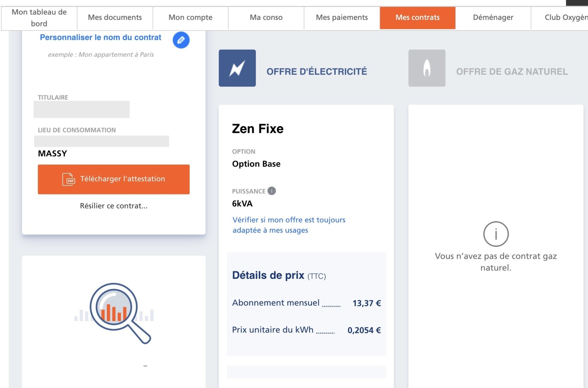
Task: Open the Mon tableau de bord tab
Action: pyautogui.click(x=39, y=18)
